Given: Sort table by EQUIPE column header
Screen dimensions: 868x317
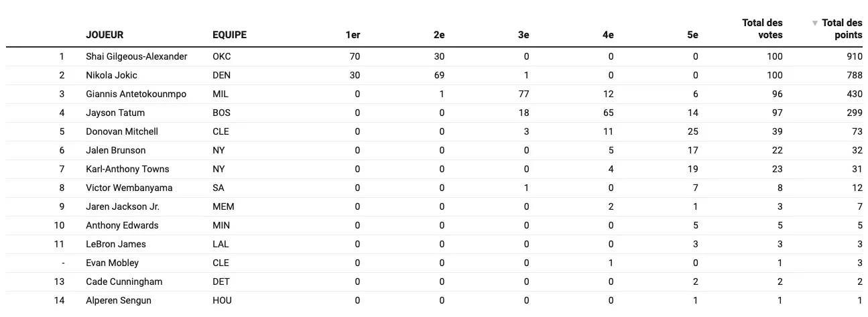Looking at the screenshot, I should pos(229,35).
